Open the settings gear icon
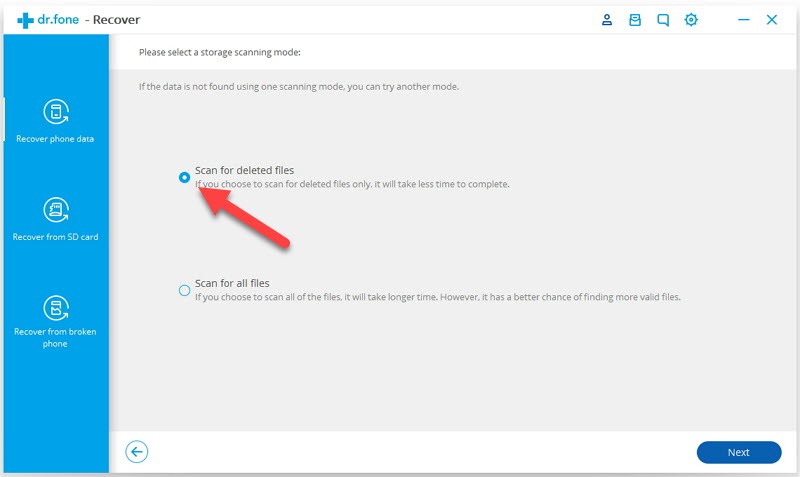This screenshot has height=477, width=800. (691, 20)
